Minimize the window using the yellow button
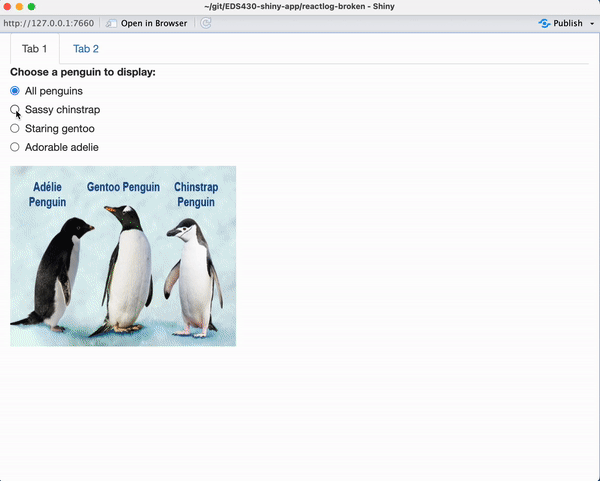 (x=20, y=7)
